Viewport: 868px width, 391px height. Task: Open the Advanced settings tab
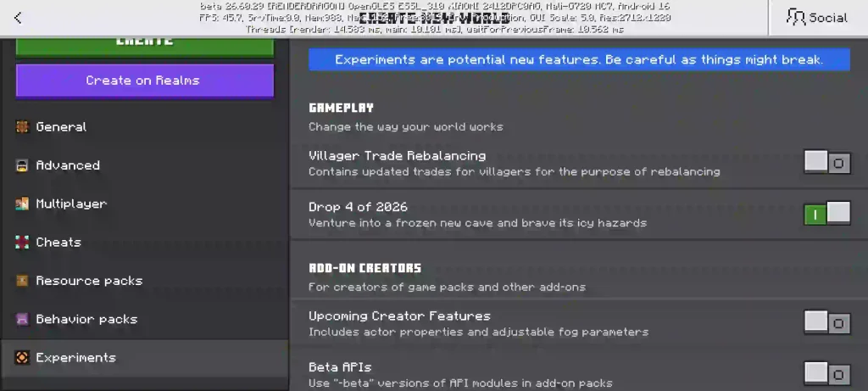pyautogui.click(x=144, y=165)
